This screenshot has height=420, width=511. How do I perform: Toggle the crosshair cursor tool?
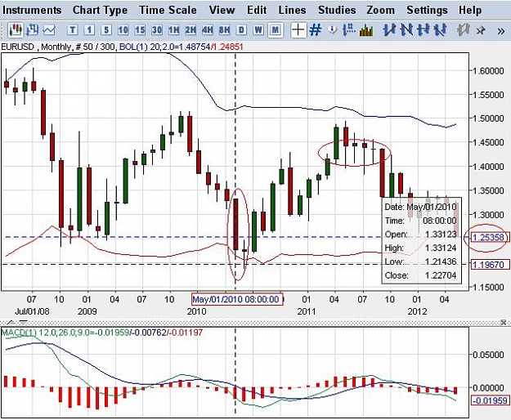[x=298, y=30]
